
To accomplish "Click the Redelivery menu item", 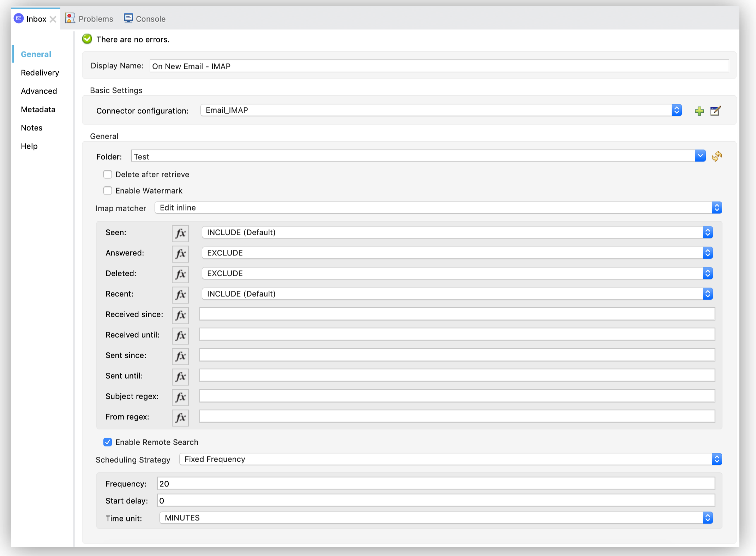I will [x=40, y=72].
